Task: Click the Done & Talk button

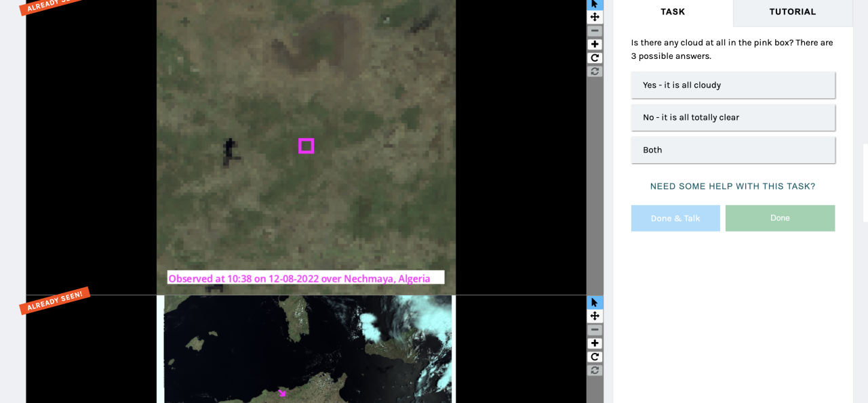Action: [x=675, y=218]
